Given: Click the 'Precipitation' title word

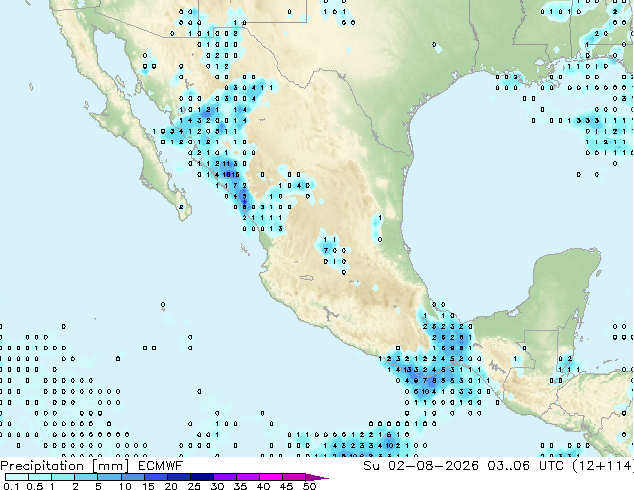Looking at the screenshot, I should [x=42, y=466].
